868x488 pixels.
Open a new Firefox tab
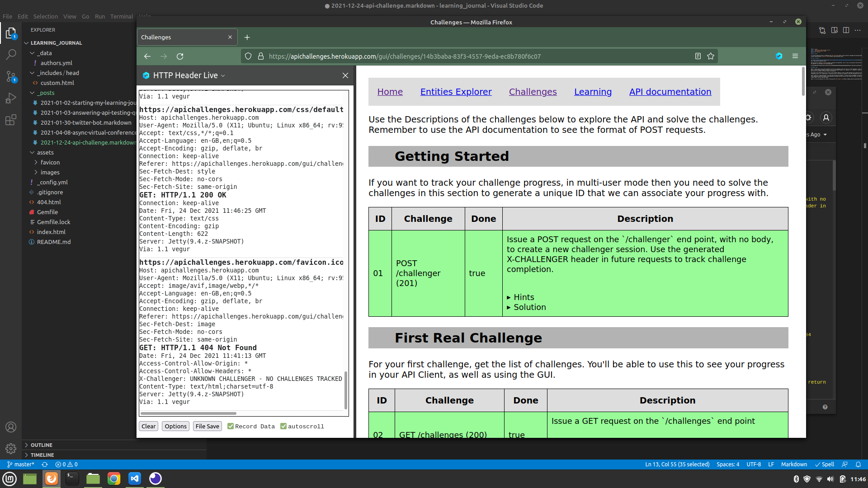247,38
